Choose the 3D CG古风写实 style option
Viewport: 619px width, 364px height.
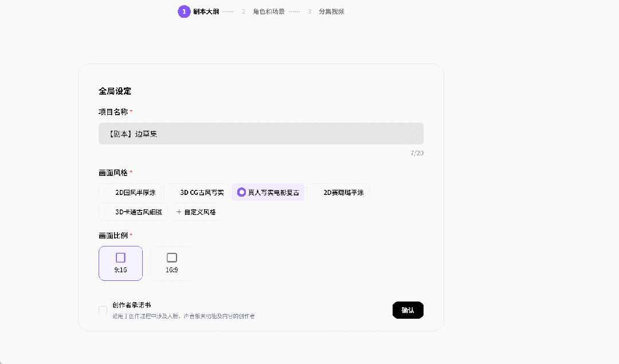pos(197,193)
